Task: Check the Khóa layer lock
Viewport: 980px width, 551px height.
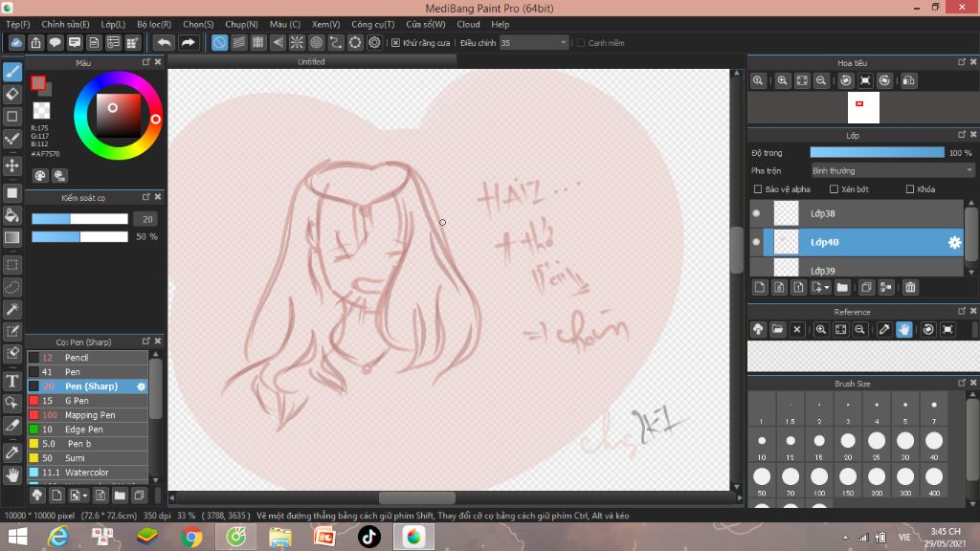Action: click(910, 189)
